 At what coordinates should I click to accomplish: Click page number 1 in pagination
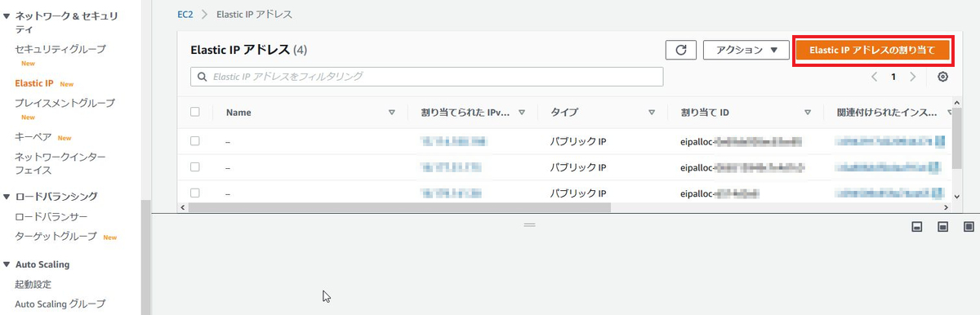click(x=893, y=77)
